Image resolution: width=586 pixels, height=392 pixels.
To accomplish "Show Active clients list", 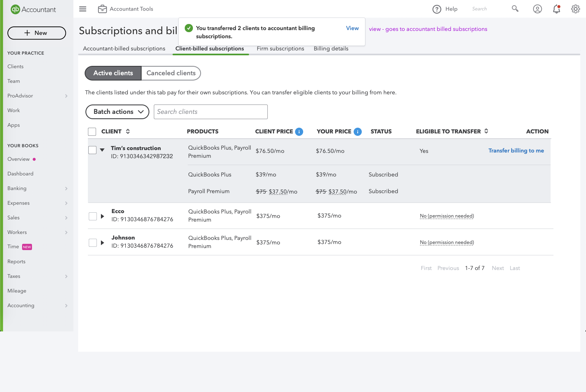I will pyautogui.click(x=113, y=73).
